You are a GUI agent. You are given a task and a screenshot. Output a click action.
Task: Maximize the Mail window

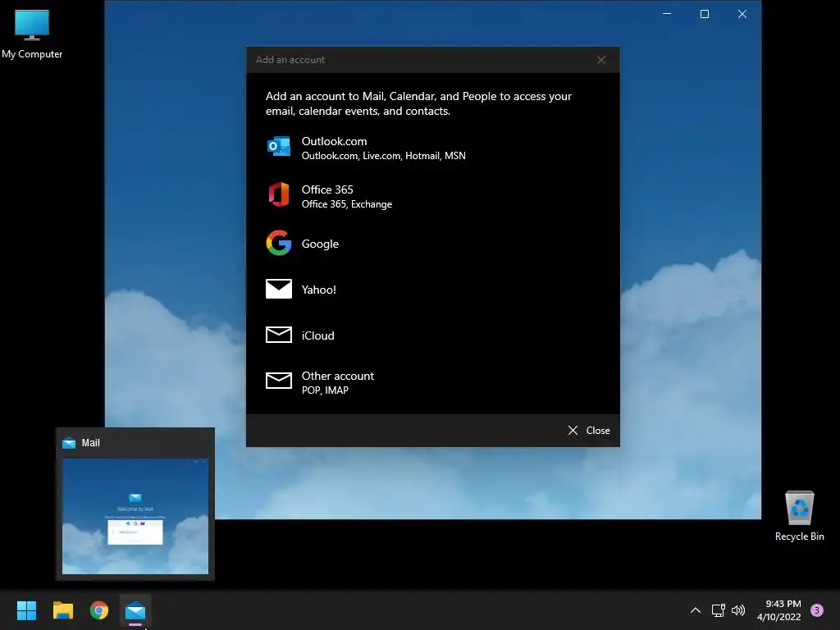[705, 14]
